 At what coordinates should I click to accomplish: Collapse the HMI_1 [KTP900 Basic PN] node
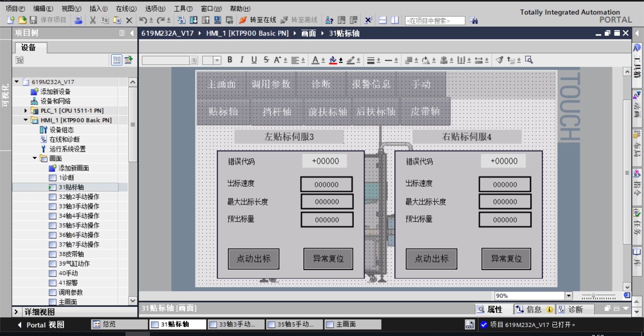coord(26,120)
